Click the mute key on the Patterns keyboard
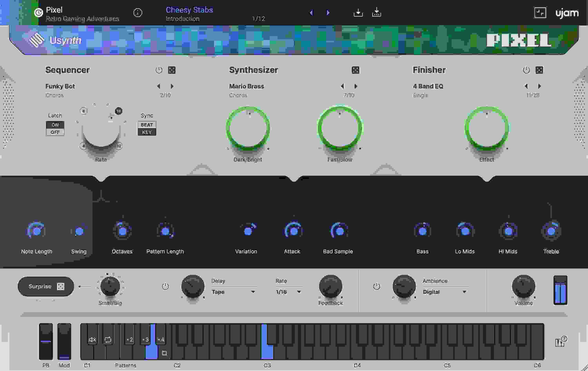This screenshot has width=588, height=371. 91,339
